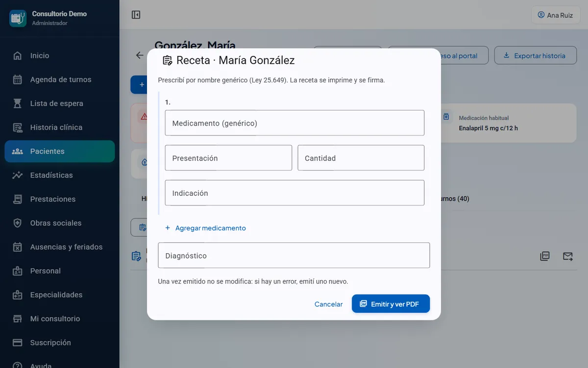Click the Consultorio Demo logo icon
Viewport: 588px width, 368px height.
18,18
